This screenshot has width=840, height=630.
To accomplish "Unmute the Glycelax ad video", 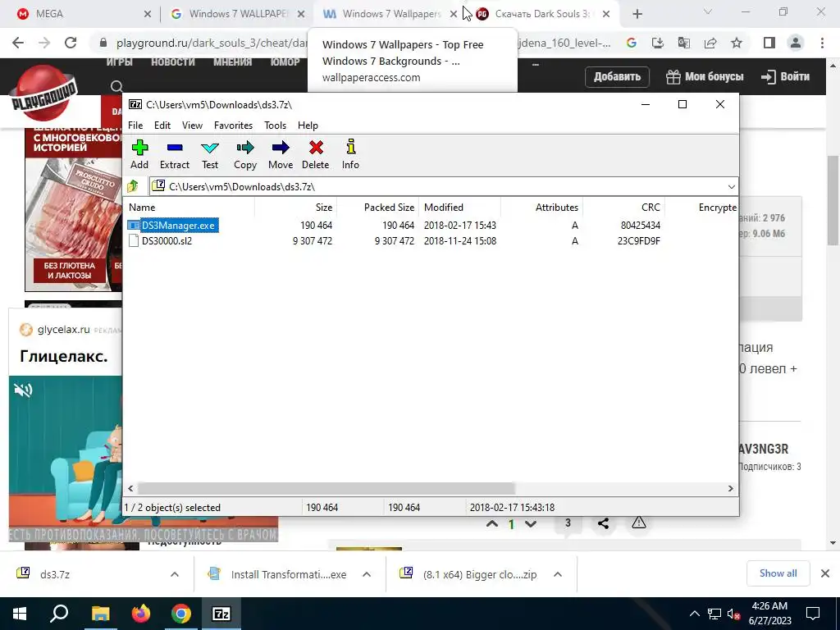I will (x=23, y=390).
